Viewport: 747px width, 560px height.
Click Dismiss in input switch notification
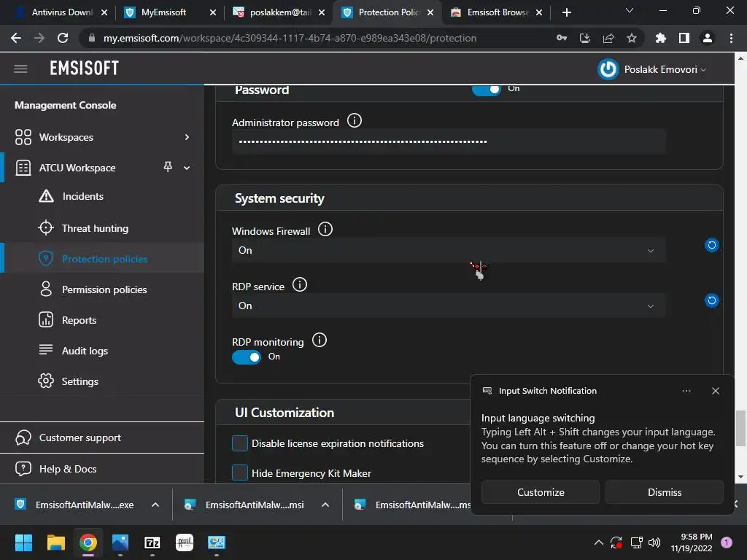664,492
